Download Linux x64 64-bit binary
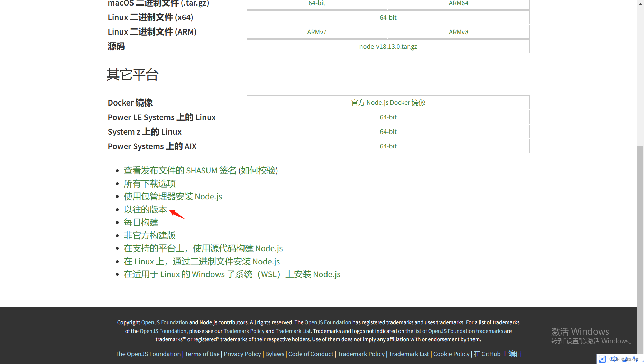The height and width of the screenshot is (364, 644). [388, 17]
